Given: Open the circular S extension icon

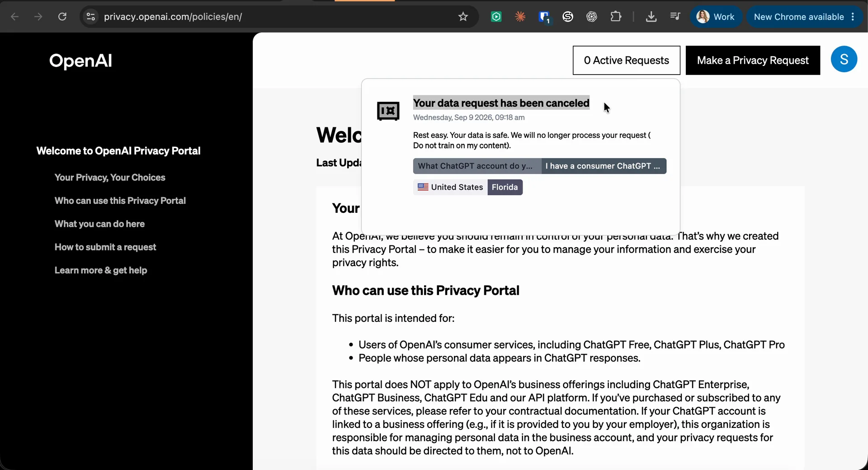Looking at the screenshot, I should pyautogui.click(x=568, y=17).
